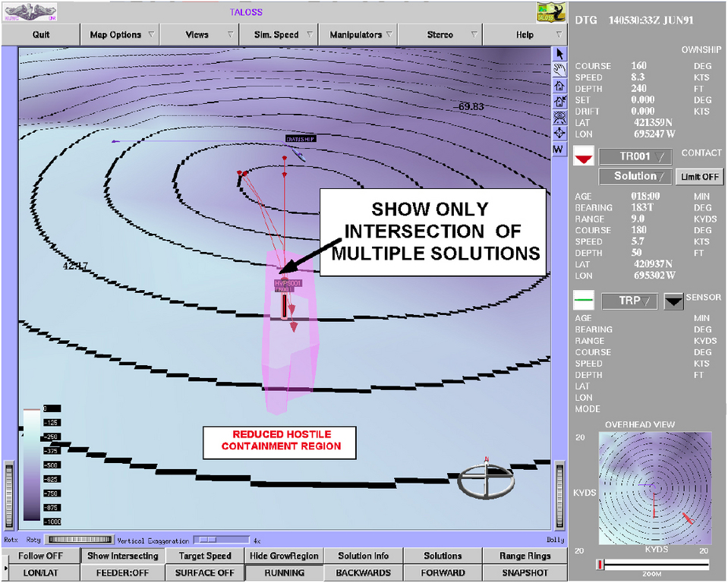Select the seek crosshair tool
Viewport: 728px width, 583px height.
(559, 134)
